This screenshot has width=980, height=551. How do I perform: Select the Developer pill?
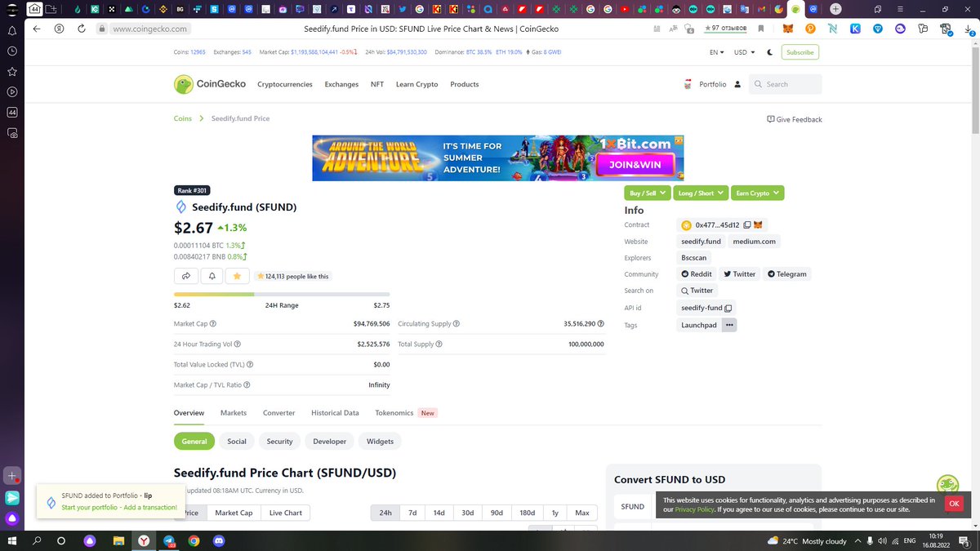(329, 442)
